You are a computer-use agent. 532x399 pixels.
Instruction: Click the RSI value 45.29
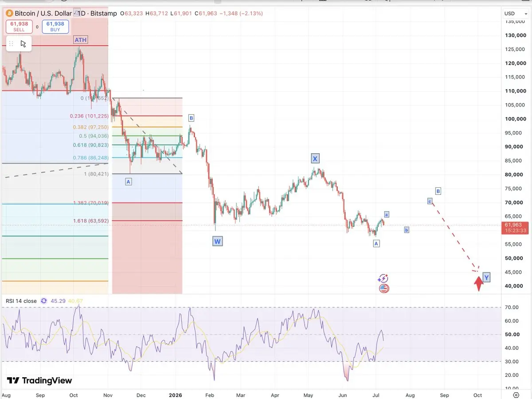click(58, 301)
